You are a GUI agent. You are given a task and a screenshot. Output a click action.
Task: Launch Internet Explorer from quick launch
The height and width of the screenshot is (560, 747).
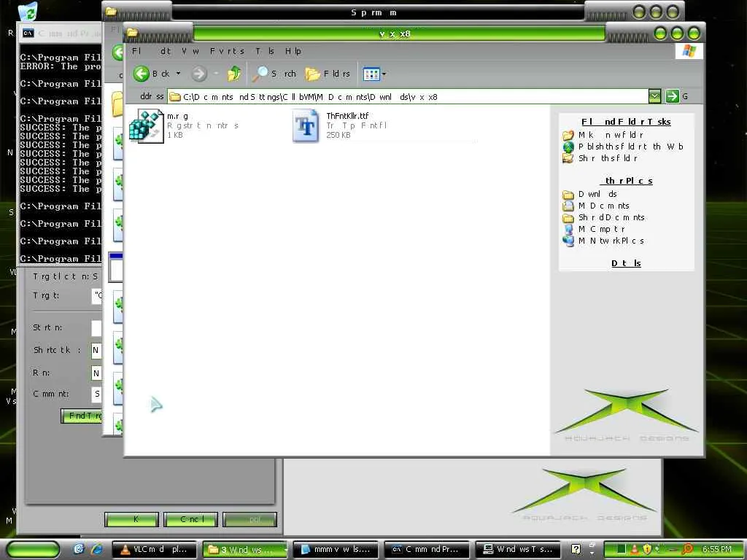97,549
